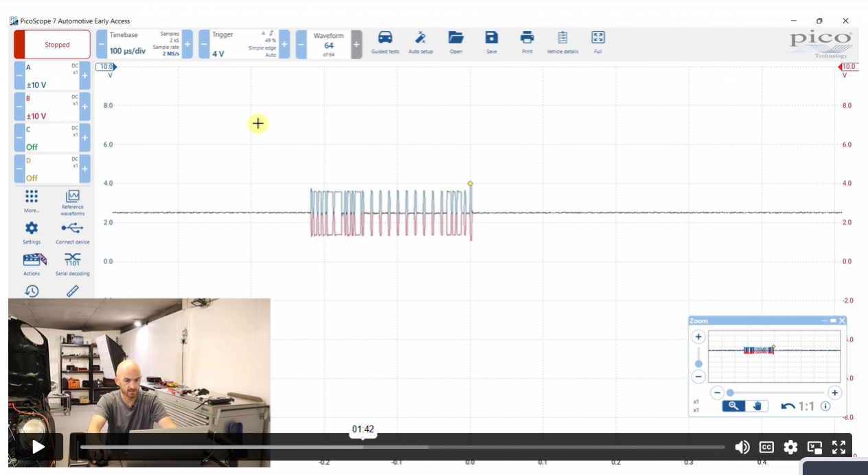Image resolution: width=868 pixels, height=475 pixels.
Task: Play the video
Action: (x=38, y=447)
